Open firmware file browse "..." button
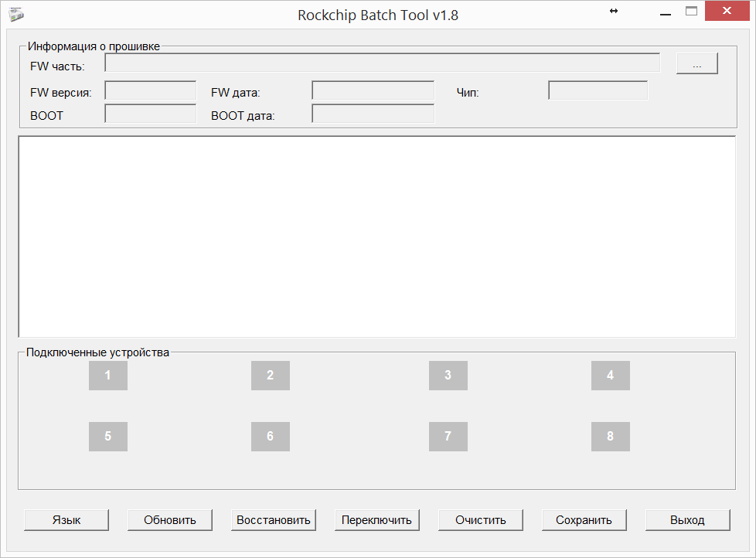This screenshot has height=558, width=756. [696, 64]
